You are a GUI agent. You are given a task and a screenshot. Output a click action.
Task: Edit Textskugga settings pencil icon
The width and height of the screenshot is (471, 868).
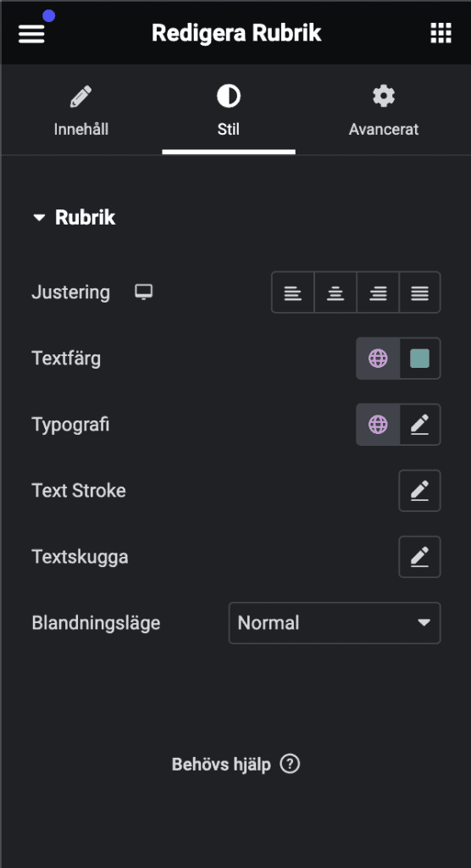click(419, 557)
